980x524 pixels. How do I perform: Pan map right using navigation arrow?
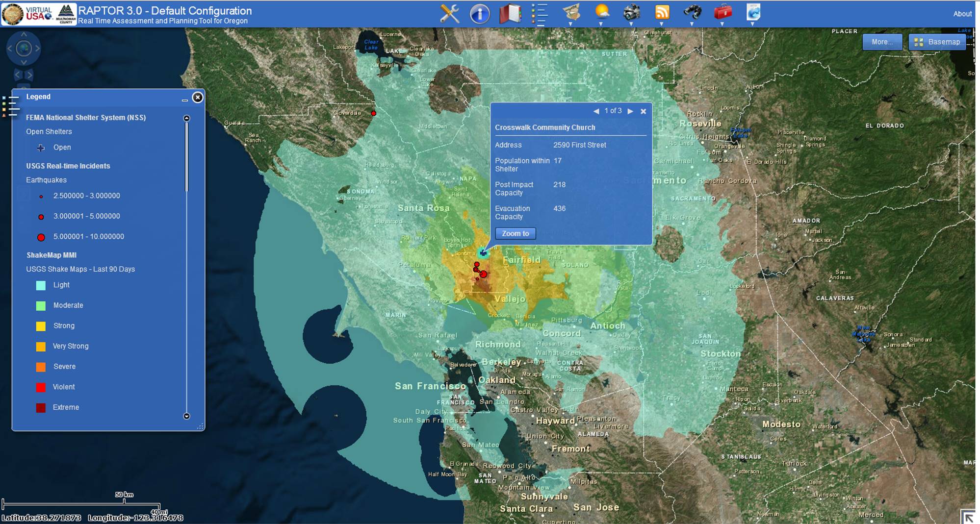tap(38, 49)
